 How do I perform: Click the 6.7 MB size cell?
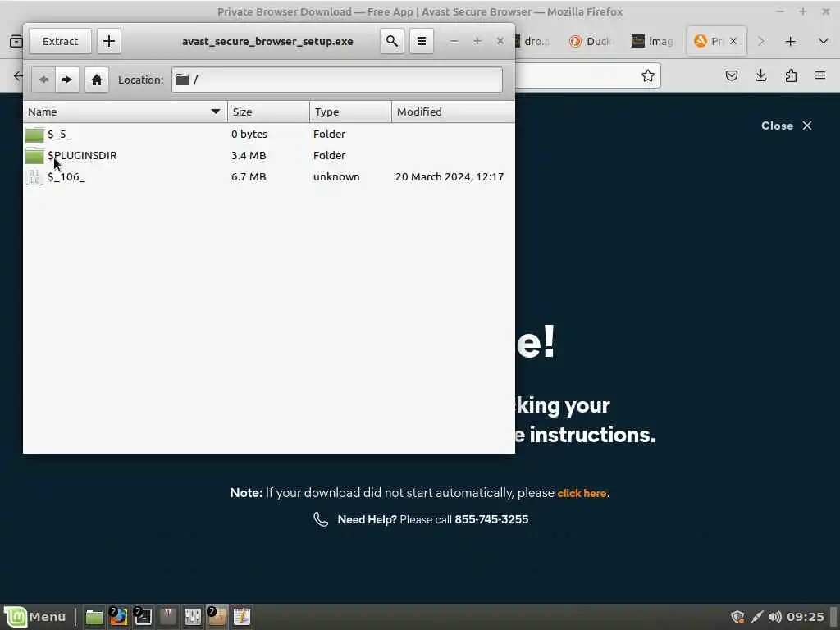249,177
